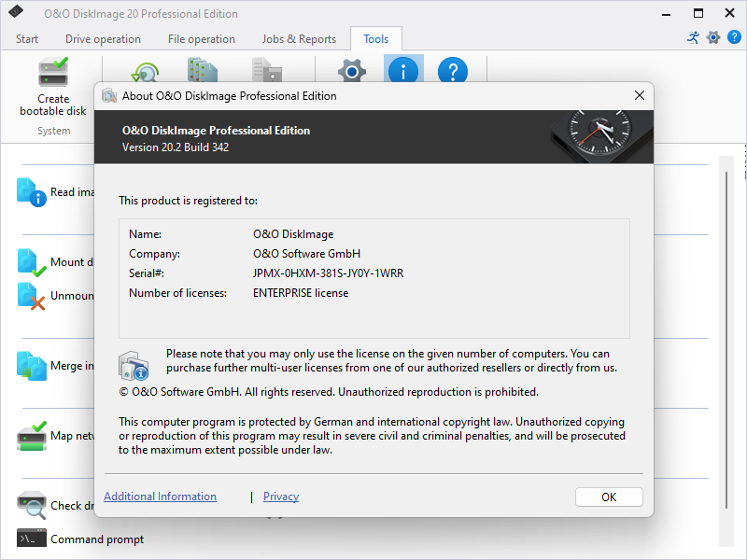Click the main window vertical scrollbar
The height and width of the screenshot is (560, 747).
click(x=726, y=340)
